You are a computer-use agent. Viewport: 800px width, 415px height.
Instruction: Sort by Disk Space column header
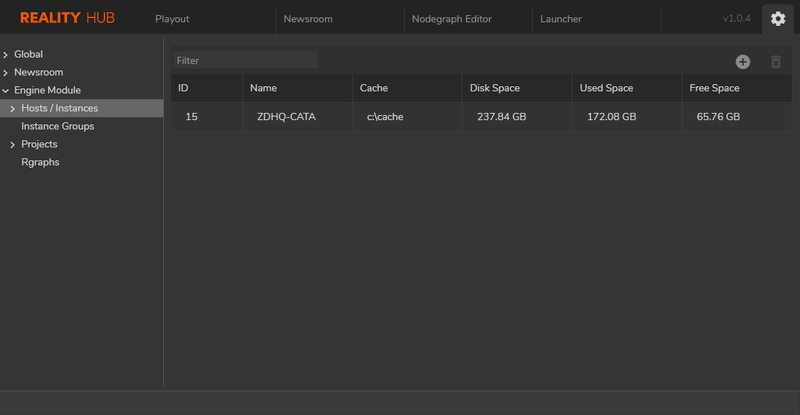point(517,88)
